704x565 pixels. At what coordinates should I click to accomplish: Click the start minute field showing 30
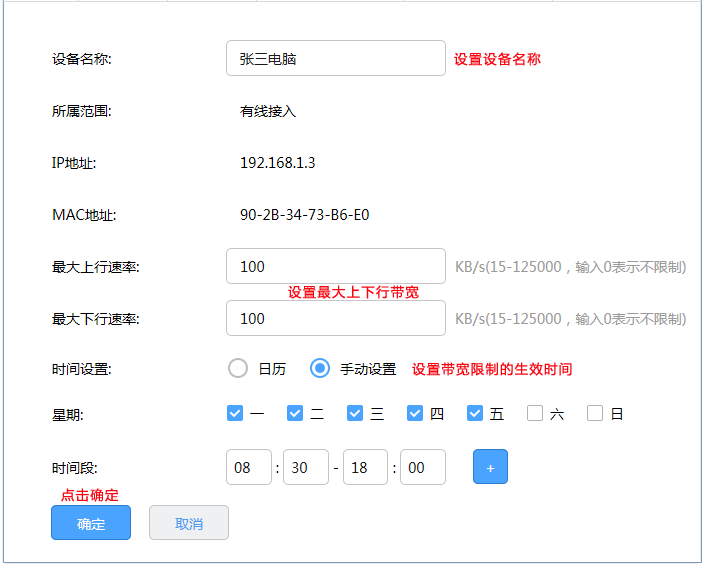pyautogui.click(x=306, y=468)
